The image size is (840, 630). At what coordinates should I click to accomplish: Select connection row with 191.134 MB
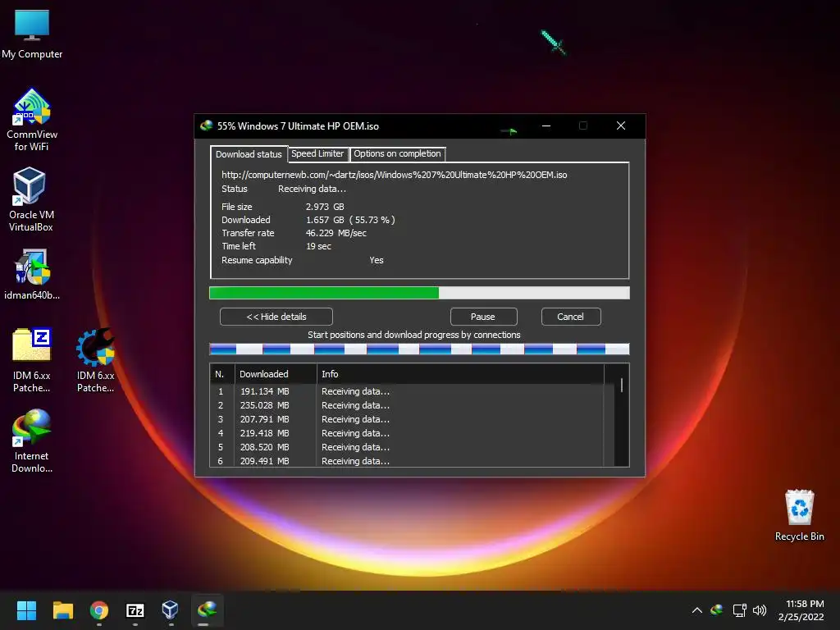point(412,391)
